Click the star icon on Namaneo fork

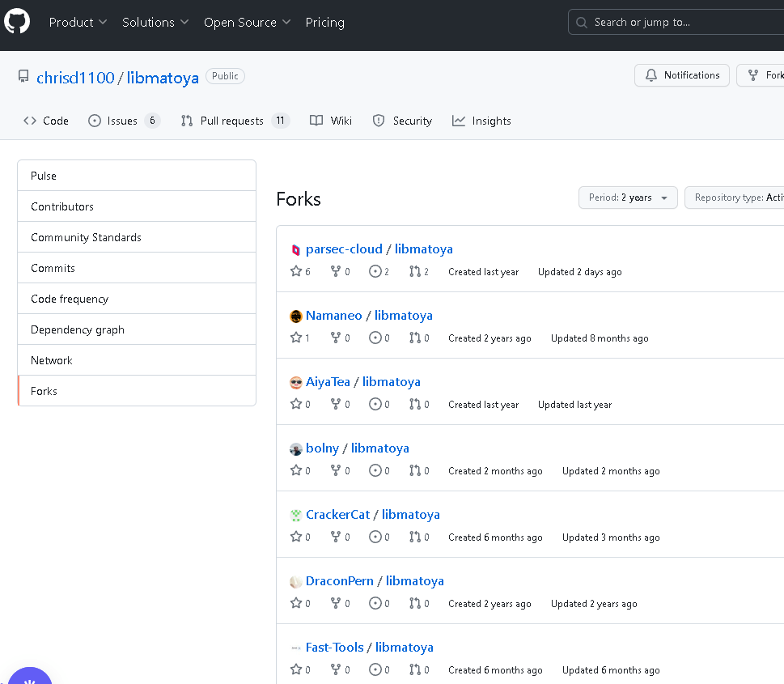coord(296,338)
